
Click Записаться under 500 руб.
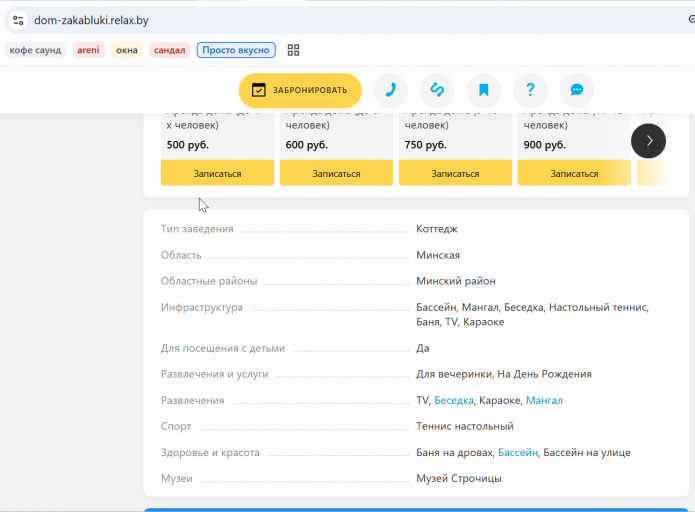(x=217, y=173)
